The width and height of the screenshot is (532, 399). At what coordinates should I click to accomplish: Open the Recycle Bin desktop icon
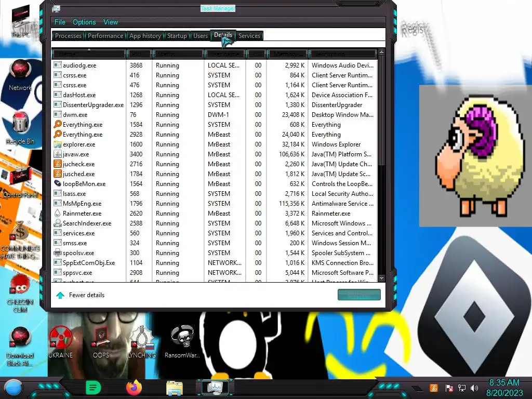(x=20, y=128)
